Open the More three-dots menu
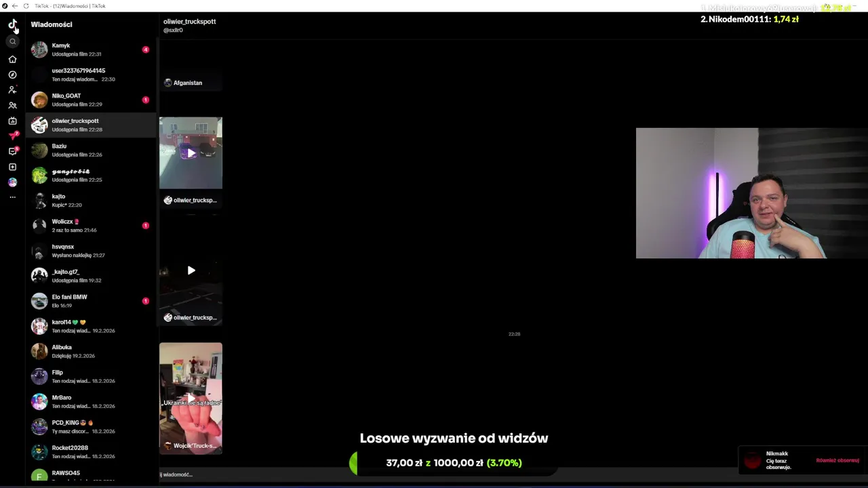The image size is (868, 488). [12, 197]
